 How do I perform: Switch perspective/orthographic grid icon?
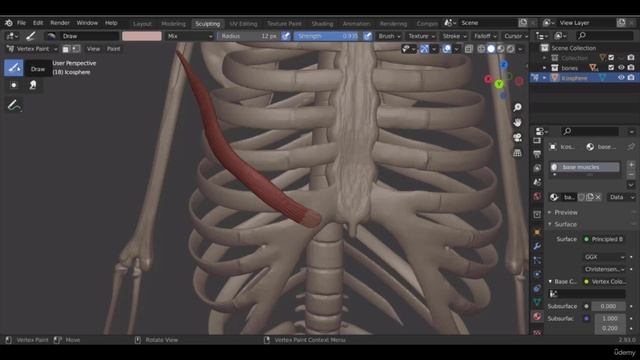517,153
